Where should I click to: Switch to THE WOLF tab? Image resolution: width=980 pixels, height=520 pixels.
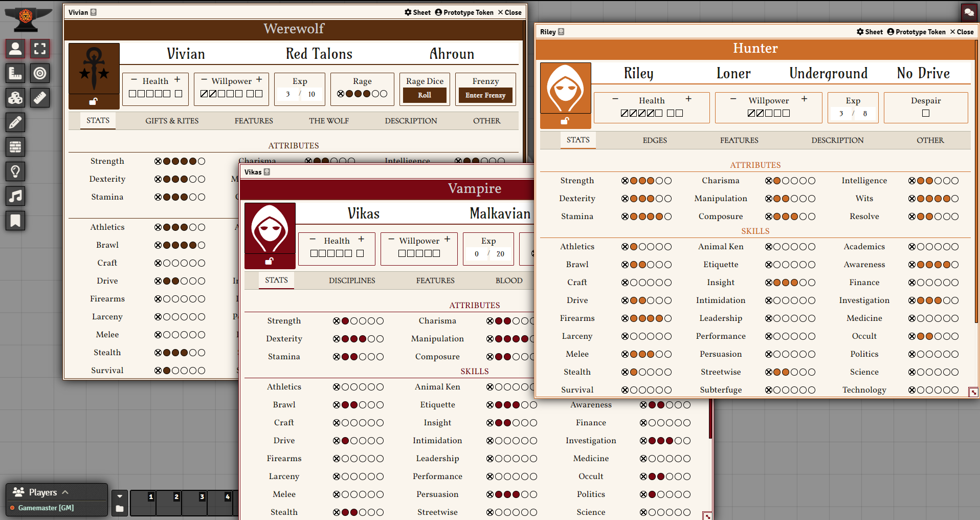(329, 121)
